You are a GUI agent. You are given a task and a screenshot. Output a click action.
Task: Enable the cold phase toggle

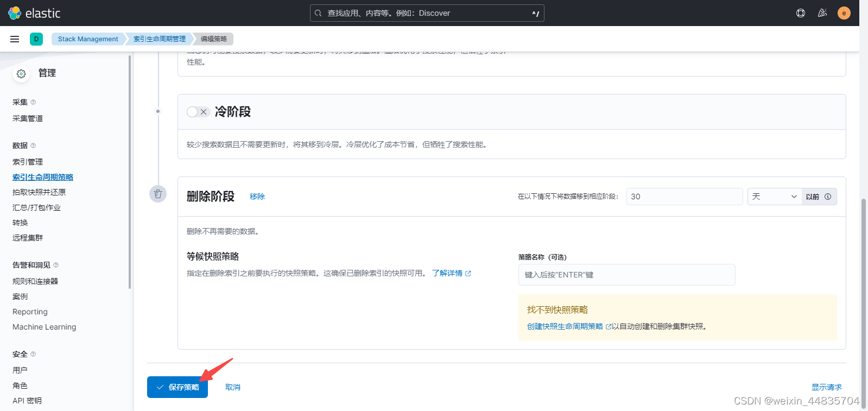(x=198, y=112)
